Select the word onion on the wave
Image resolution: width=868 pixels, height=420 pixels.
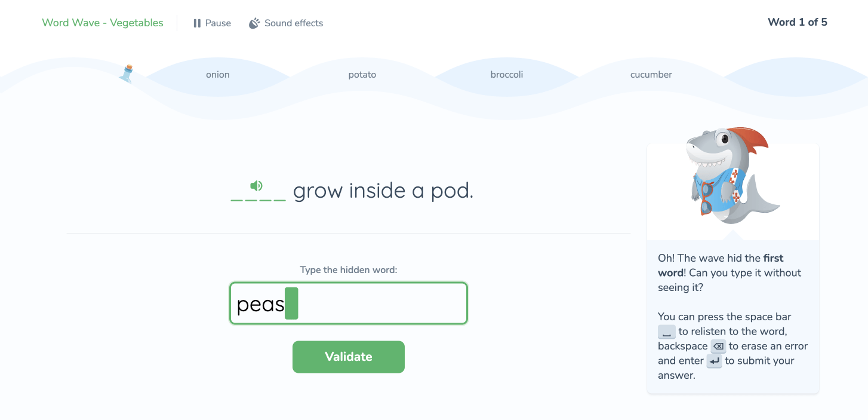[217, 74]
